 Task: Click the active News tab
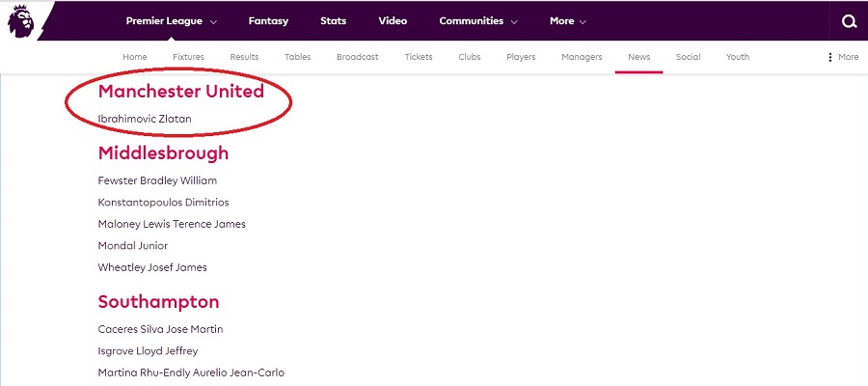click(638, 57)
